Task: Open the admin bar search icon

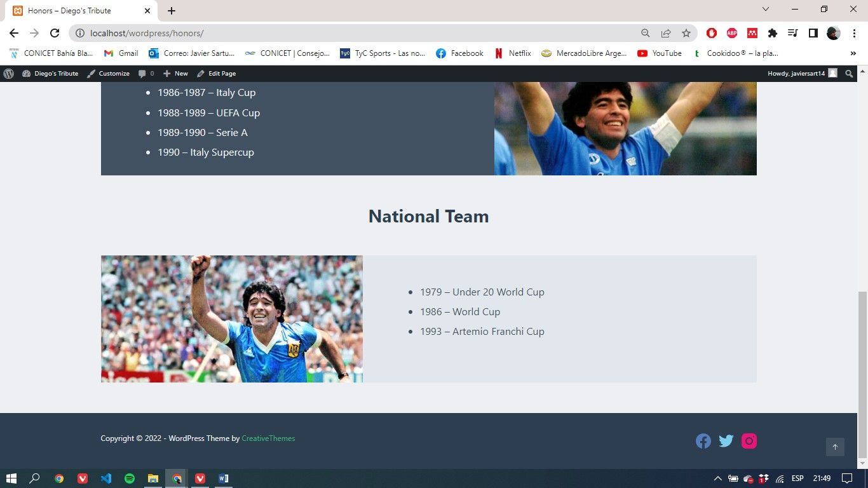Action: pyautogui.click(x=849, y=74)
